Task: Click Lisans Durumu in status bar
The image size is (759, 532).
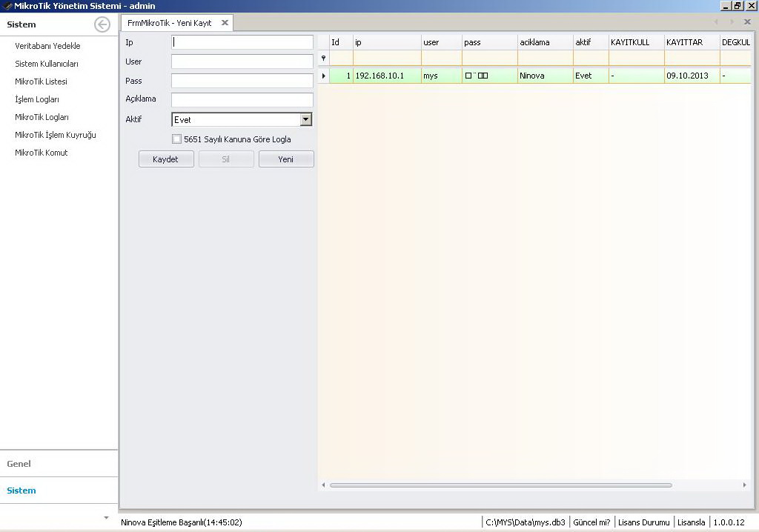Action: coord(644,522)
